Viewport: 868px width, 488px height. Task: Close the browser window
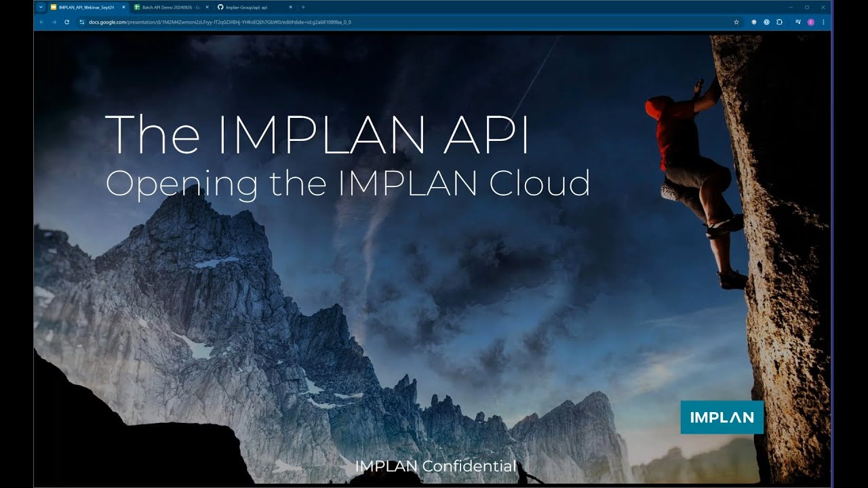pyautogui.click(x=824, y=7)
